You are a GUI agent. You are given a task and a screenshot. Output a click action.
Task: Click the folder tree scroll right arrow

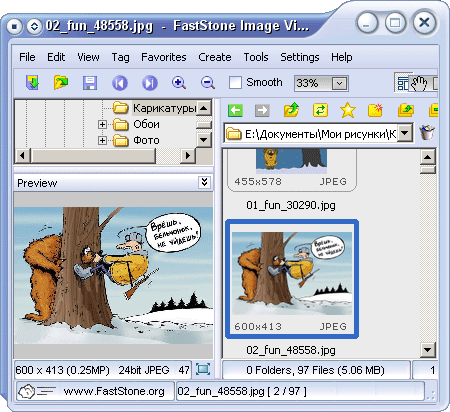(x=188, y=156)
